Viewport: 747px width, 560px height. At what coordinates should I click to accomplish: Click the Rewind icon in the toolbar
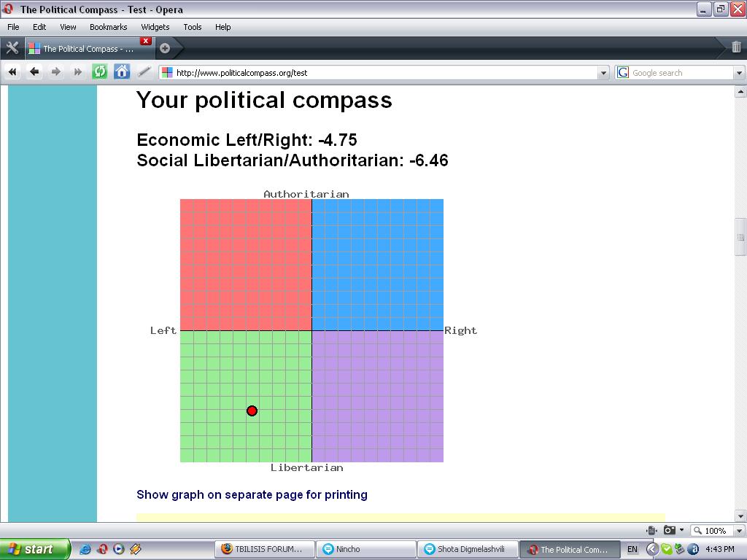pyautogui.click(x=12, y=71)
